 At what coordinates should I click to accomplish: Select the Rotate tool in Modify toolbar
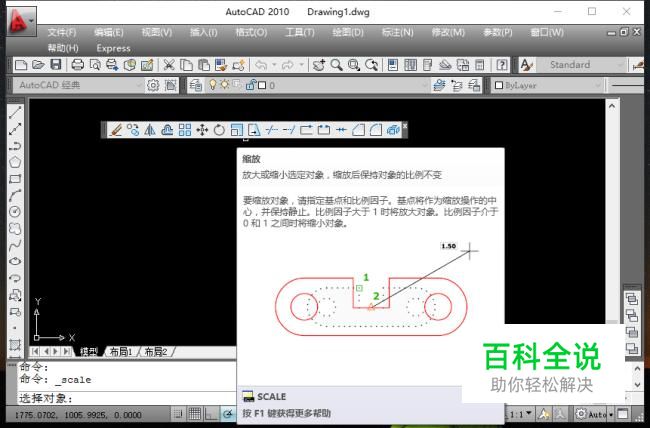(219, 130)
